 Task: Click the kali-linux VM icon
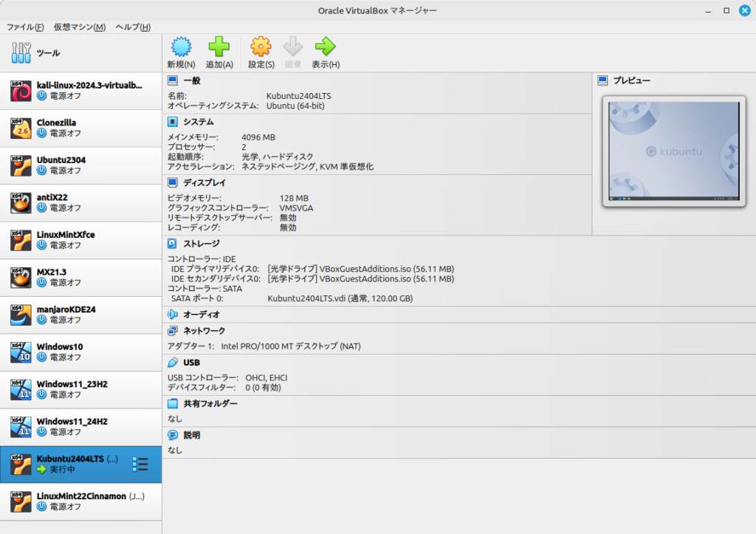click(x=21, y=91)
